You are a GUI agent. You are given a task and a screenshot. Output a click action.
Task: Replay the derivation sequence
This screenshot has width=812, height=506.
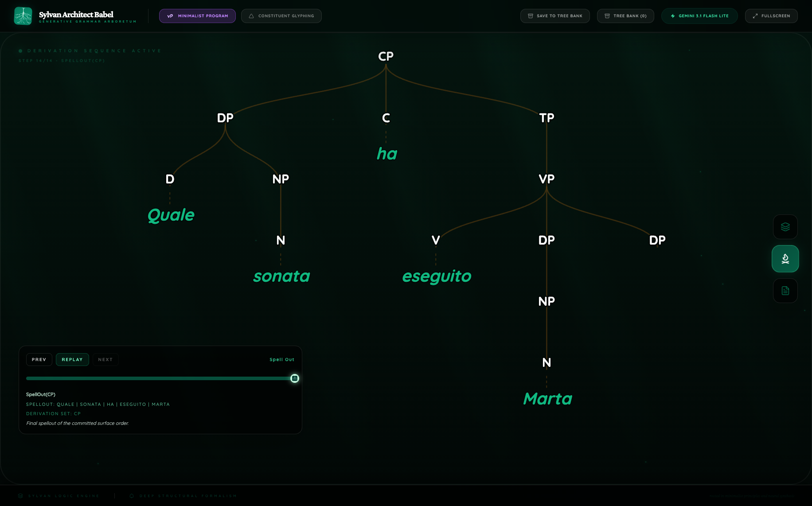(x=72, y=359)
